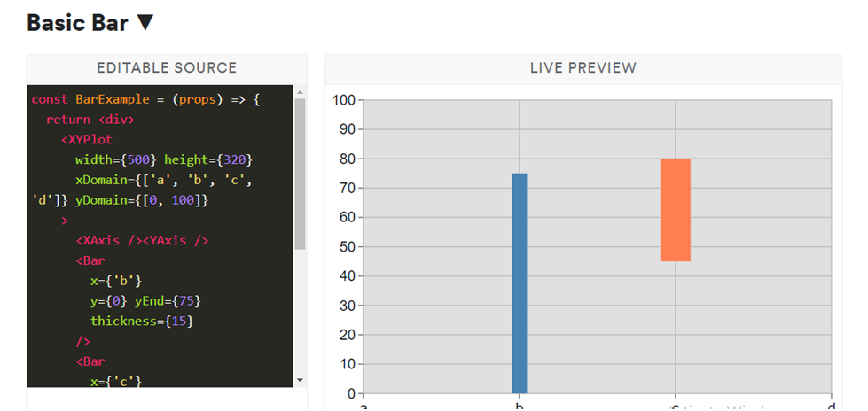Click the y-axis label 10
Screen dimensions: 868x411
pos(347,364)
